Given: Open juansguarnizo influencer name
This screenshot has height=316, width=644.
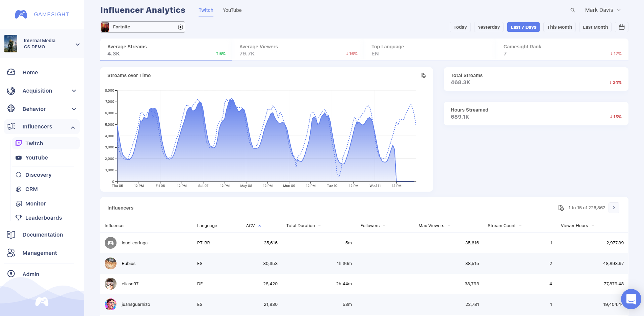Looking at the screenshot, I should (x=136, y=305).
